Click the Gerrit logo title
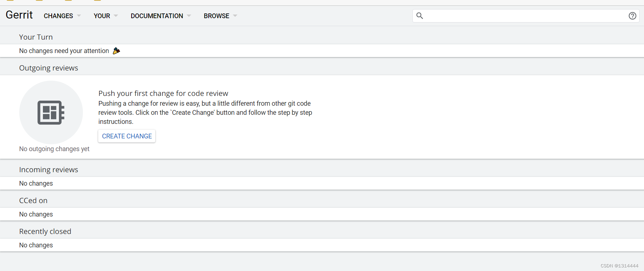This screenshot has width=644, height=271. click(19, 15)
